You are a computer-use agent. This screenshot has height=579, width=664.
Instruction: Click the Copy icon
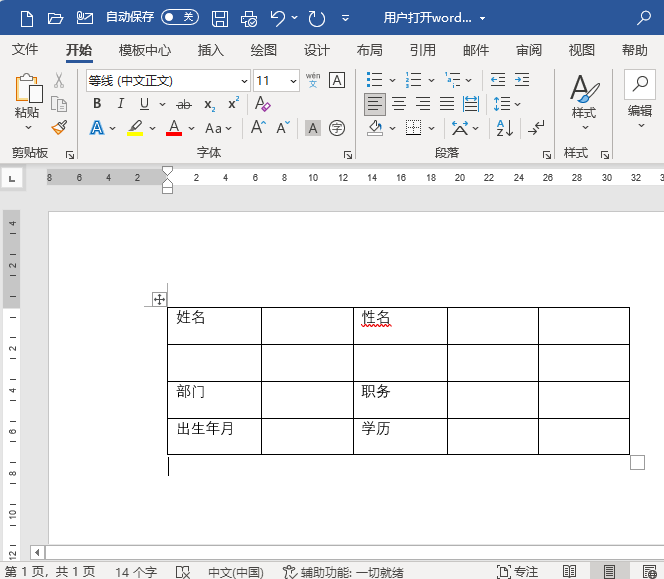pyautogui.click(x=59, y=104)
